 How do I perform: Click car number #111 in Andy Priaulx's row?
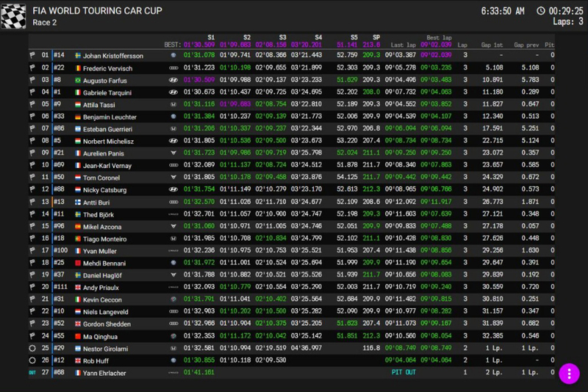(x=61, y=287)
